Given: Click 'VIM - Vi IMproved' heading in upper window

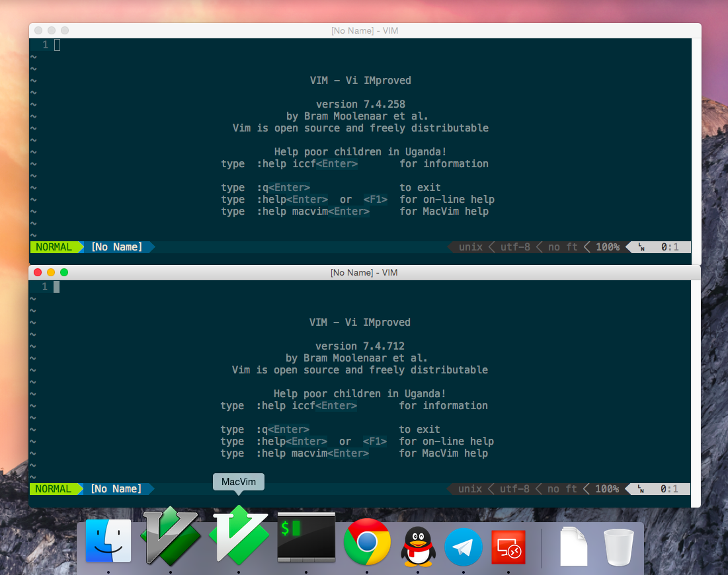Looking at the screenshot, I should (x=360, y=80).
